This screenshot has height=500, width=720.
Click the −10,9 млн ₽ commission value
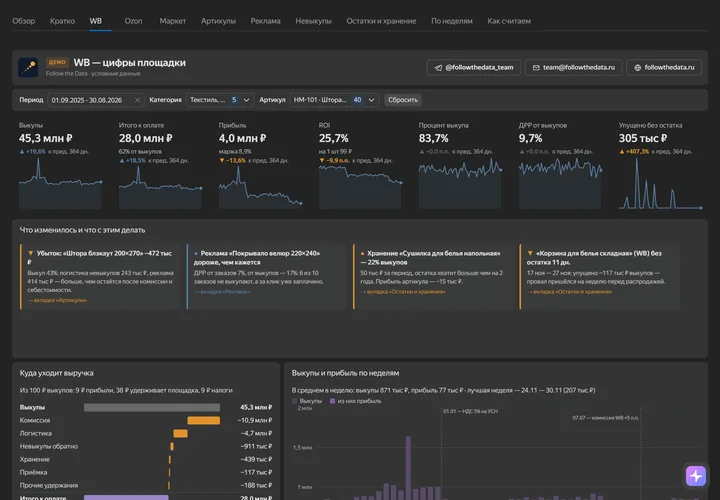coord(255,421)
